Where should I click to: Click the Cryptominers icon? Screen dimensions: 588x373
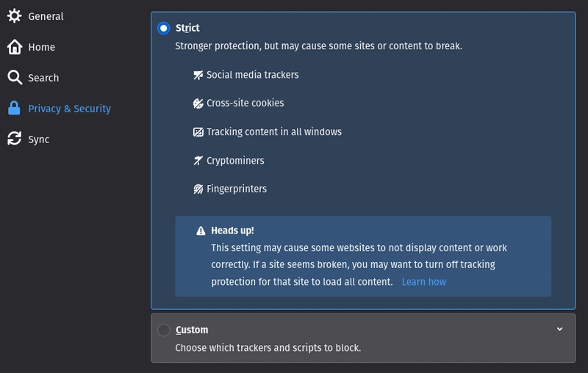(198, 161)
